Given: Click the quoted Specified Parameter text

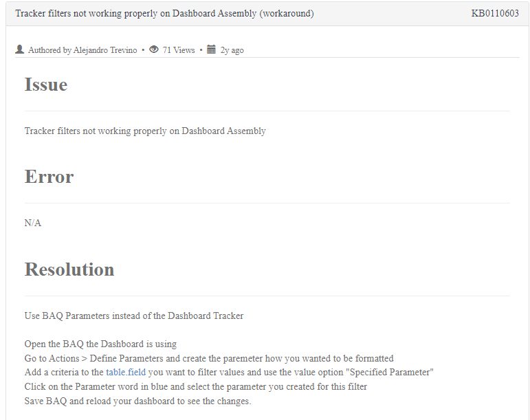Looking at the screenshot, I should click(389, 372).
